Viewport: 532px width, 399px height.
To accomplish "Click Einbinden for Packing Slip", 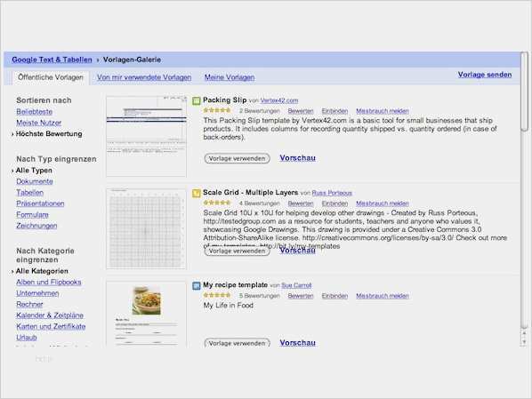I will 335,111.
